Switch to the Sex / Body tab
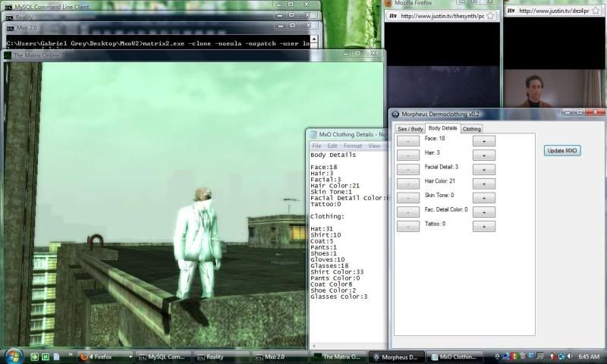The height and width of the screenshot is (364, 607). (410, 129)
